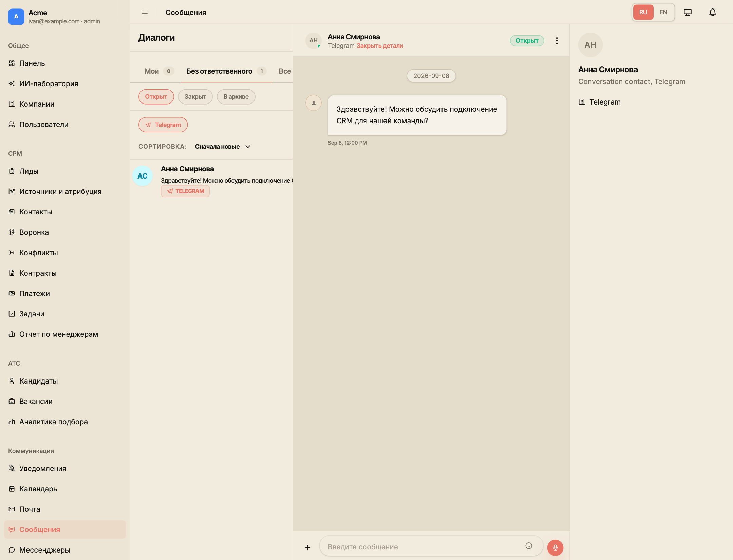Open Задачи page
Viewport: 733px width, 560px height.
[65, 314]
